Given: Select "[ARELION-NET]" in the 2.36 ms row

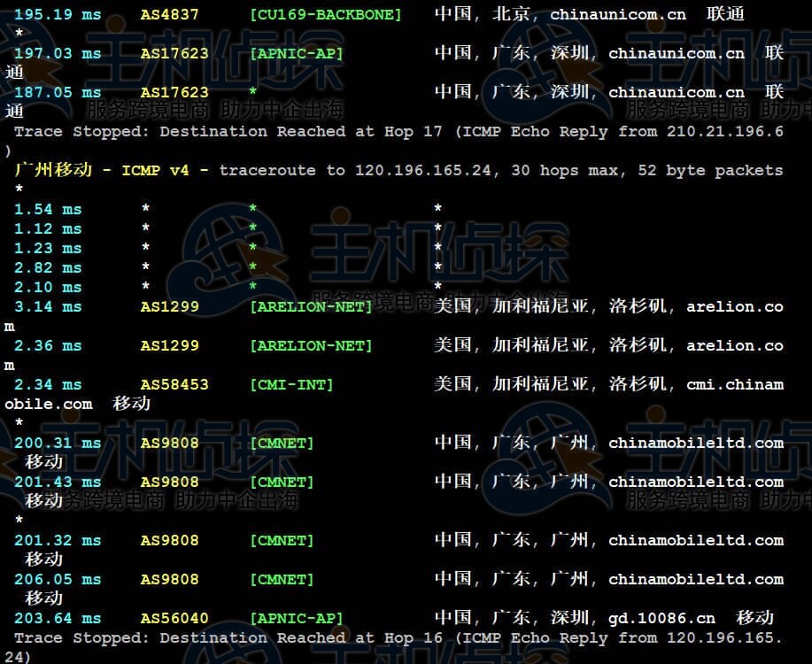Looking at the screenshot, I should coord(311,345).
